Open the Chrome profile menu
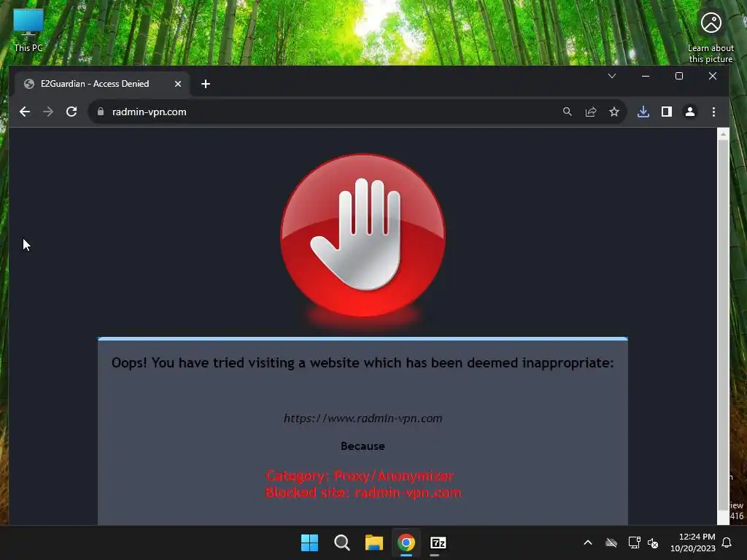 [x=690, y=112]
